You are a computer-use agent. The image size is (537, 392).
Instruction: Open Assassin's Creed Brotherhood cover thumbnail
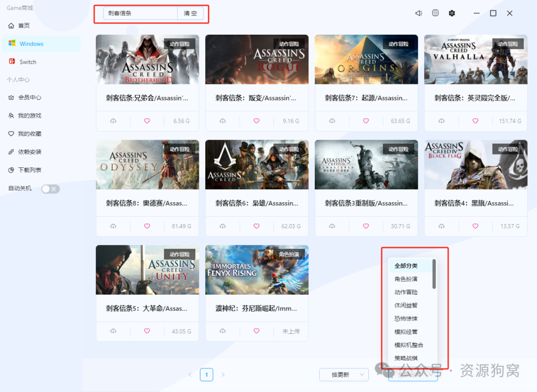click(x=147, y=60)
